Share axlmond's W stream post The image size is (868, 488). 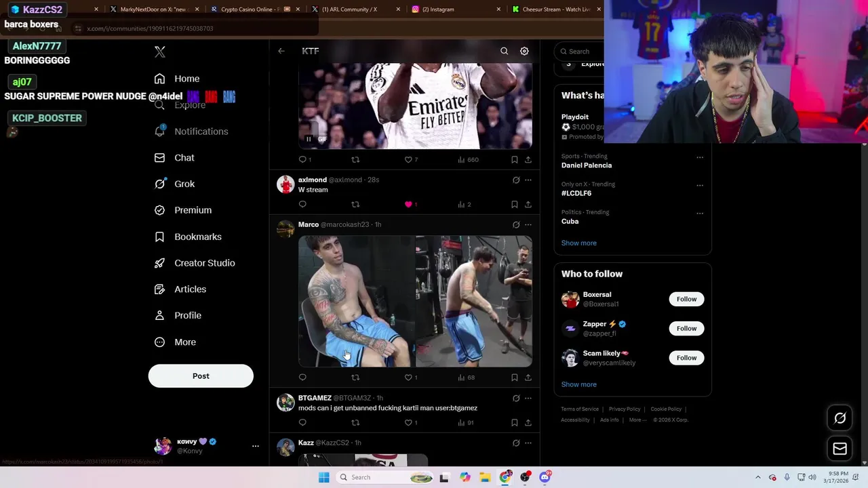(528, 205)
